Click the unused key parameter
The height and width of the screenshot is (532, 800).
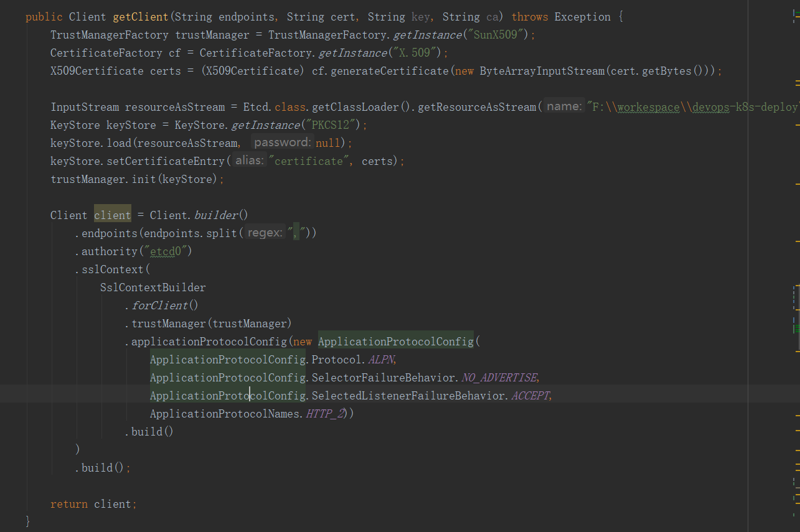coord(421,17)
